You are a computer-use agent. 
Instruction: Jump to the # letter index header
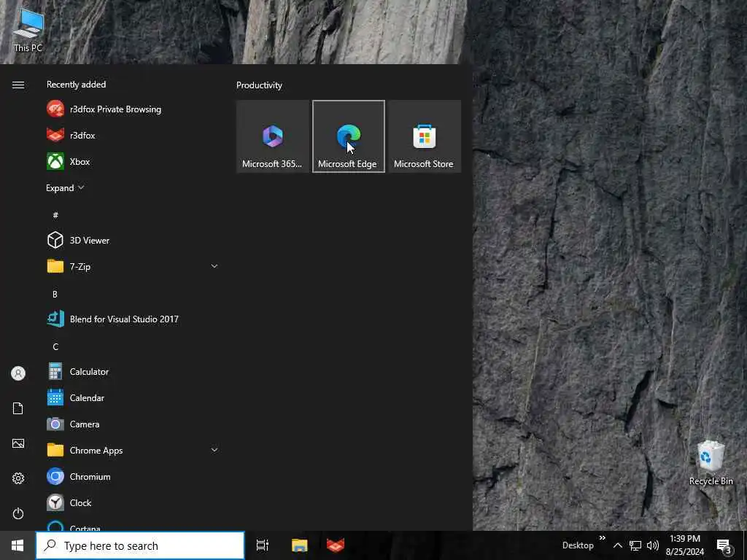tap(55, 215)
